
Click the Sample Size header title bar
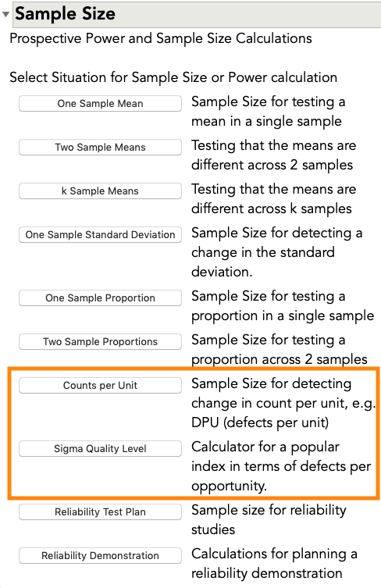tap(197, 14)
